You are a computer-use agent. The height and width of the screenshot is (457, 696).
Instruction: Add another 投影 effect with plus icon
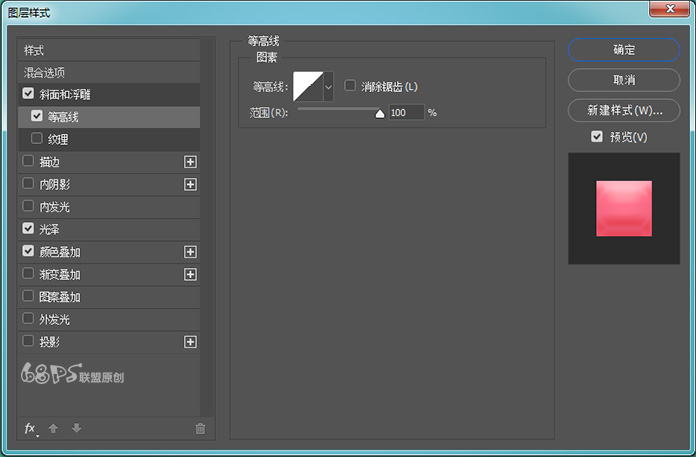click(x=190, y=342)
